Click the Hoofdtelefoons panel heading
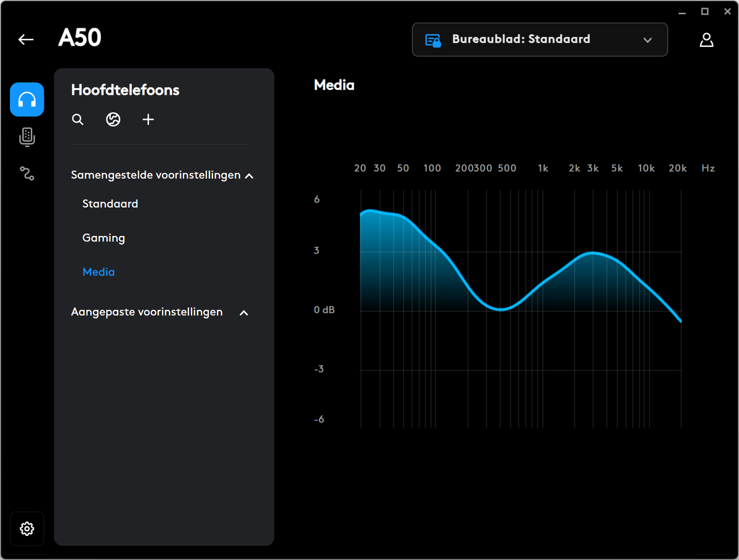This screenshot has width=739, height=560. 125,90
